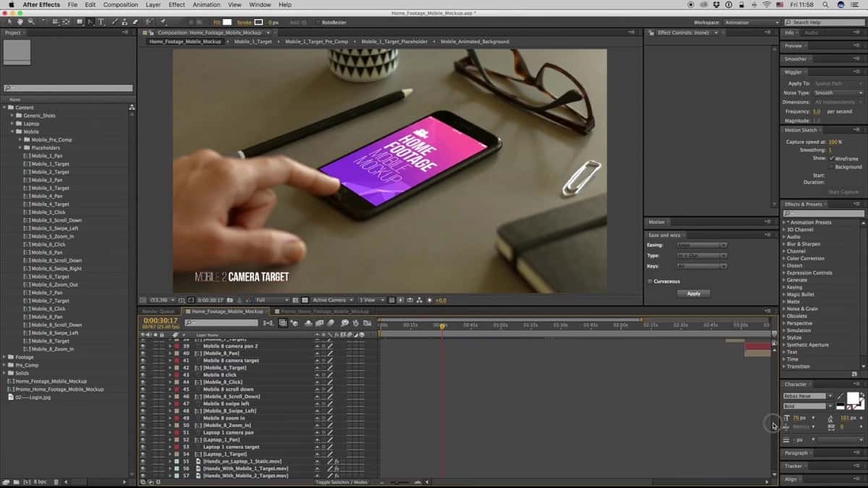Open the Mobile_1_Target_Pre_Comp breadcrumb tab
The image size is (868, 488).
316,42
